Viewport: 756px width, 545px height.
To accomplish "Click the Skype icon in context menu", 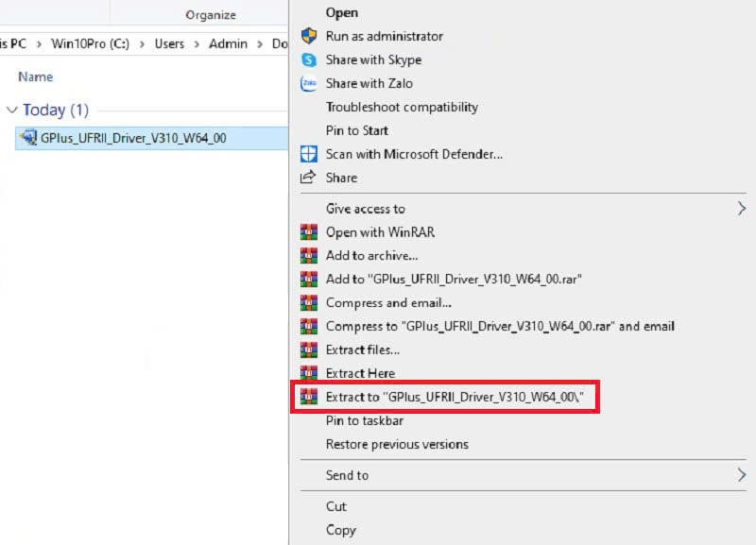I will click(307, 60).
